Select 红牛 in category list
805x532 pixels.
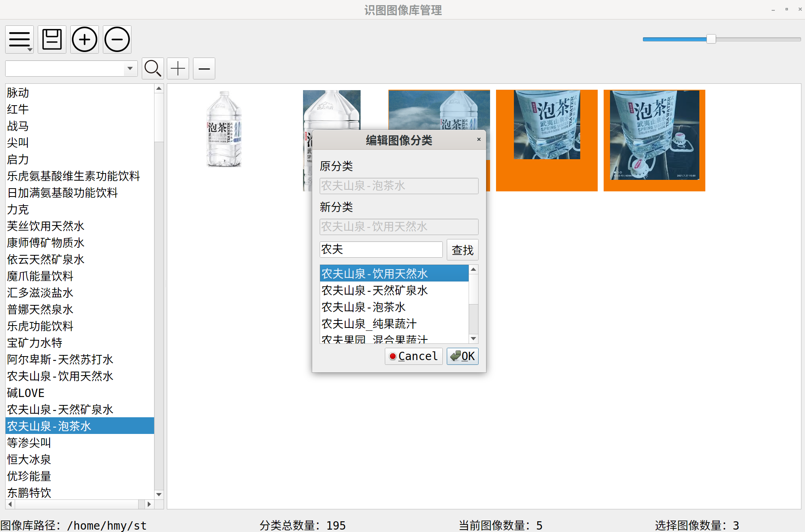pos(79,109)
